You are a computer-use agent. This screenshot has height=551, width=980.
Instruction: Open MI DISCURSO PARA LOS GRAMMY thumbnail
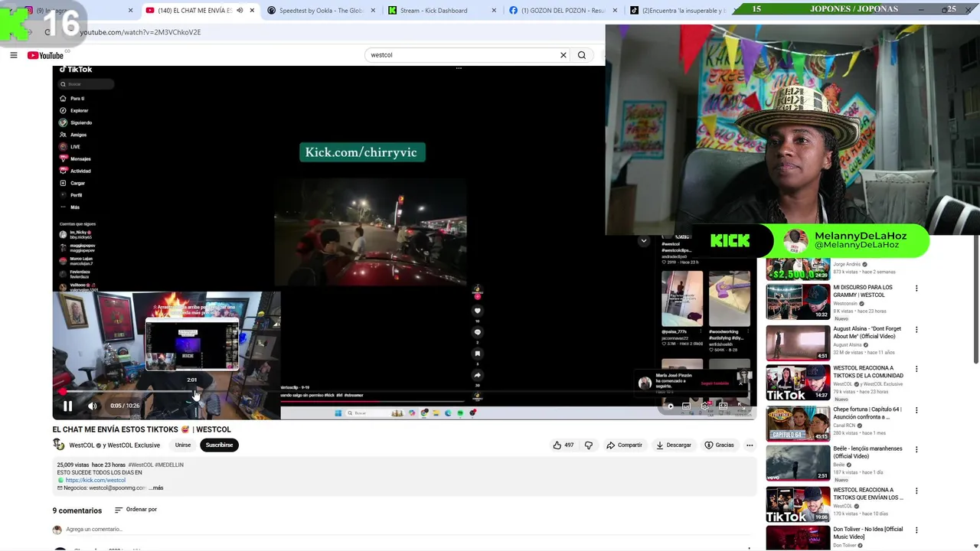pyautogui.click(x=798, y=302)
